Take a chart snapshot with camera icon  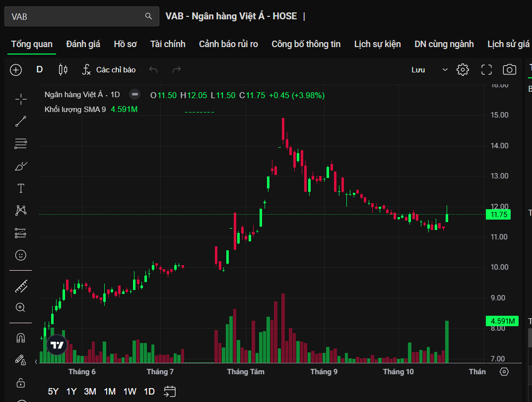point(509,70)
